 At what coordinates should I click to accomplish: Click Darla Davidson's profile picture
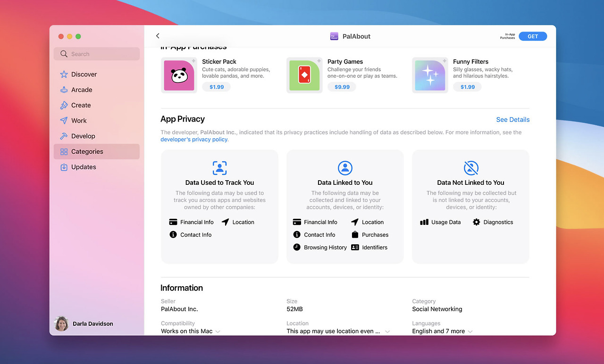tap(62, 324)
